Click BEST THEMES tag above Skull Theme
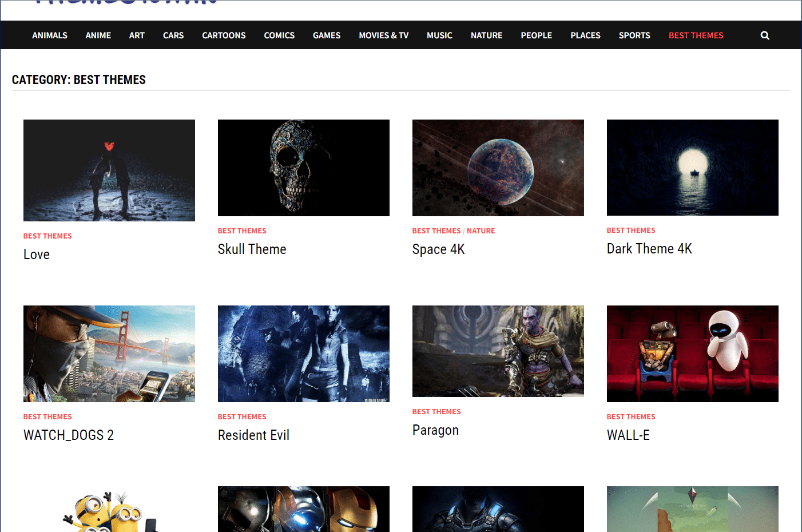Image resolution: width=802 pixels, height=532 pixels. click(242, 231)
